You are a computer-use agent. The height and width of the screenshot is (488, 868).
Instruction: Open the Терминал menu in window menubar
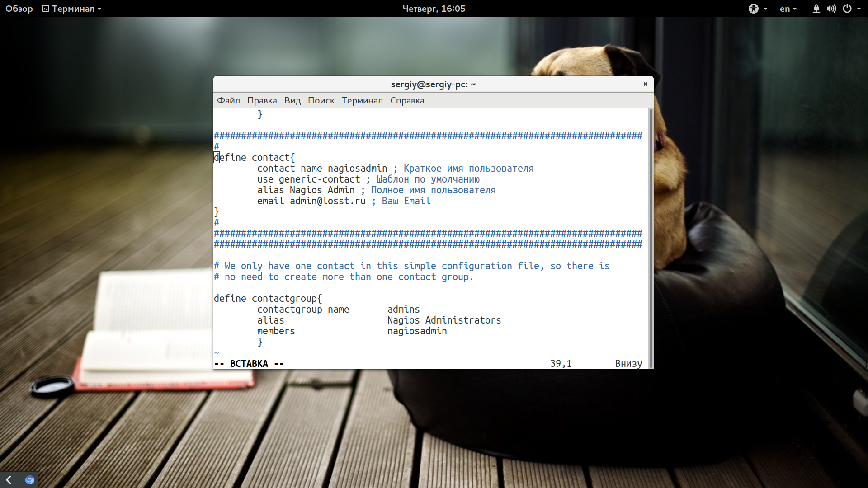[x=362, y=100]
